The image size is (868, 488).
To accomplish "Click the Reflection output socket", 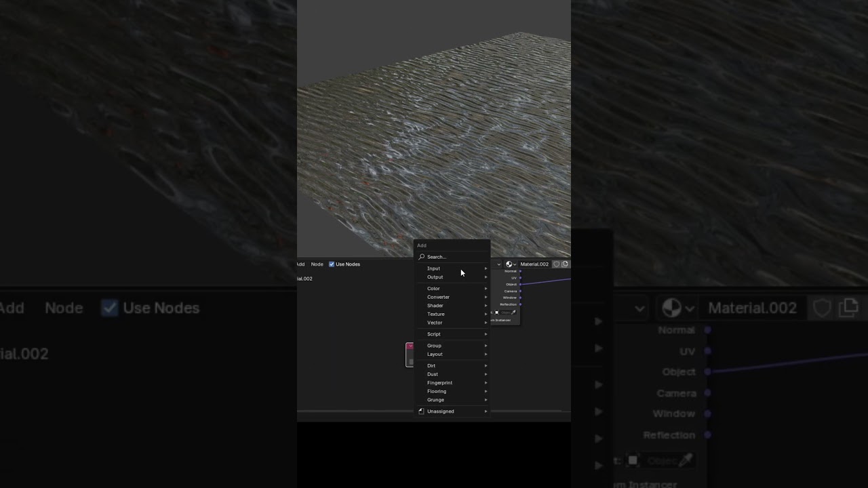I will click(x=520, y=304).
